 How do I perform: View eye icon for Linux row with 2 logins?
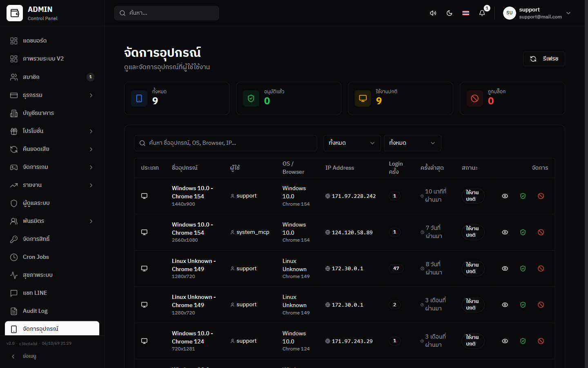pos(505,305)
